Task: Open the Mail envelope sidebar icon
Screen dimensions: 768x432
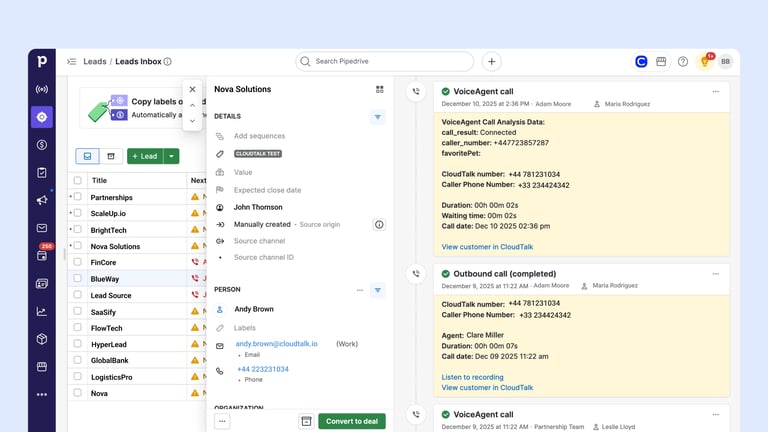Action: coord(42,228)
